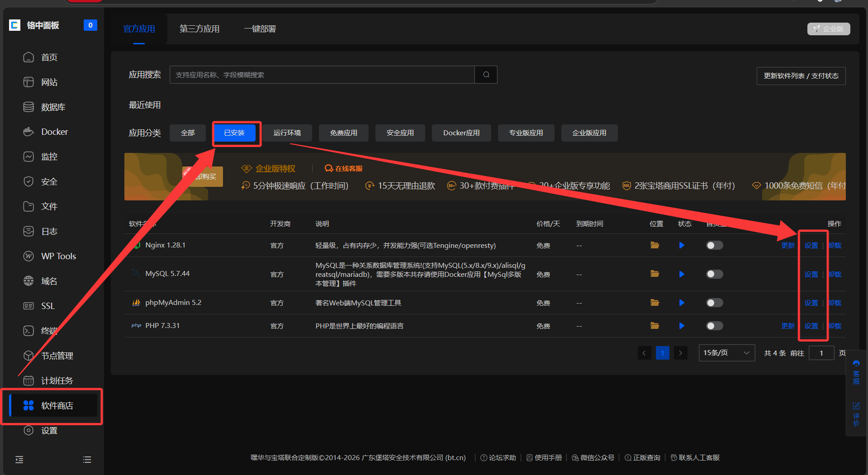Click the 企业版 badge button at top right
This screenshot has height=475, width=868.
(829, 29)
